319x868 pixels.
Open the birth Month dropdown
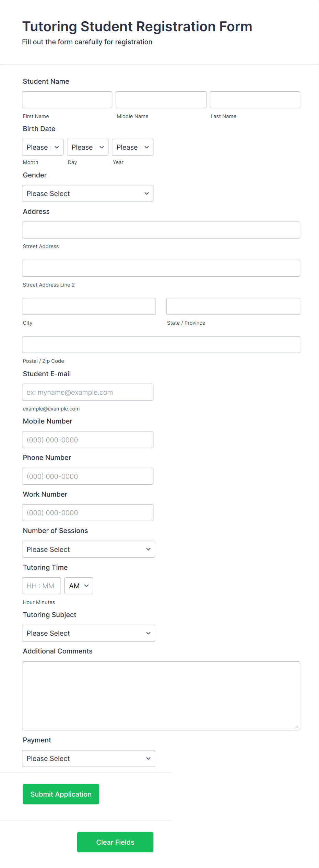click(42, 147)
